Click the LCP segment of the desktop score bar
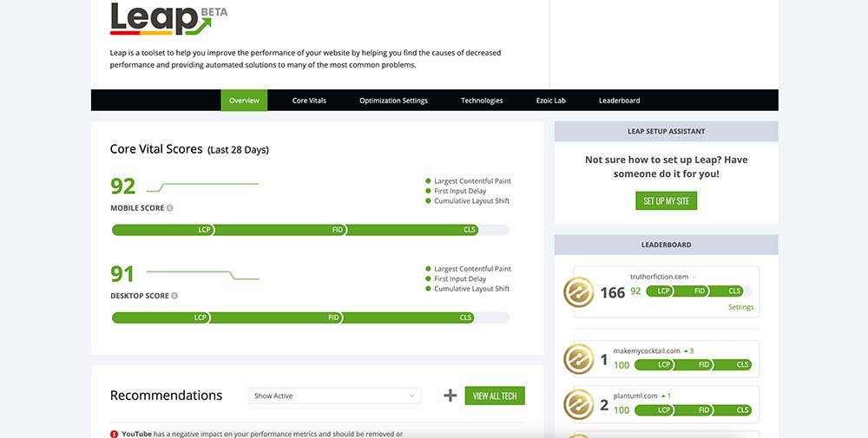Screen dimensions: 868x438 pos(161,318)
